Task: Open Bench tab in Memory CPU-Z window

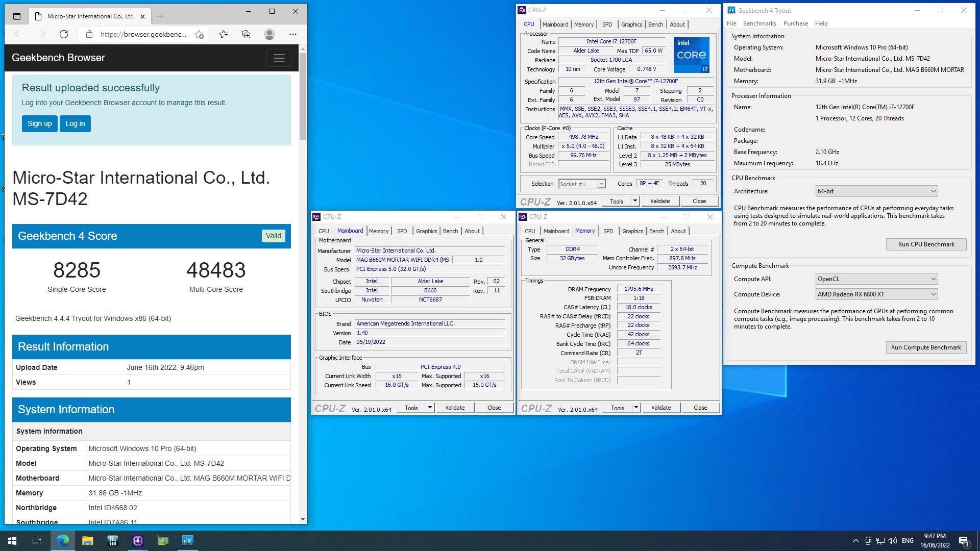Action: pyautogui.click(x=656, y=231)
